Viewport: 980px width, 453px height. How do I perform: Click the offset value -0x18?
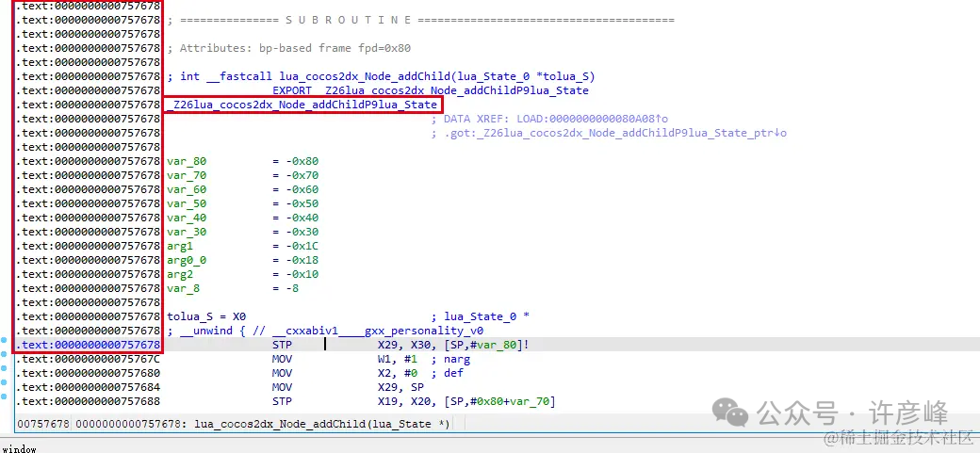[x=302, y=260]
